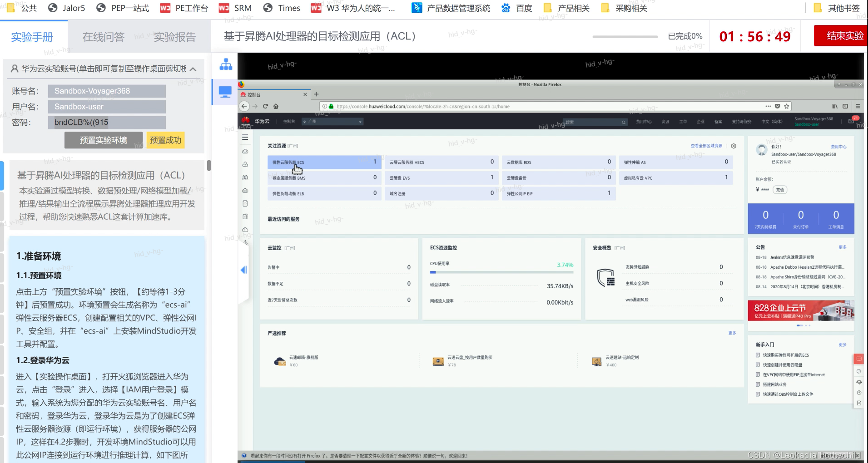Switch to 实验手册 tab

(32, 37)
